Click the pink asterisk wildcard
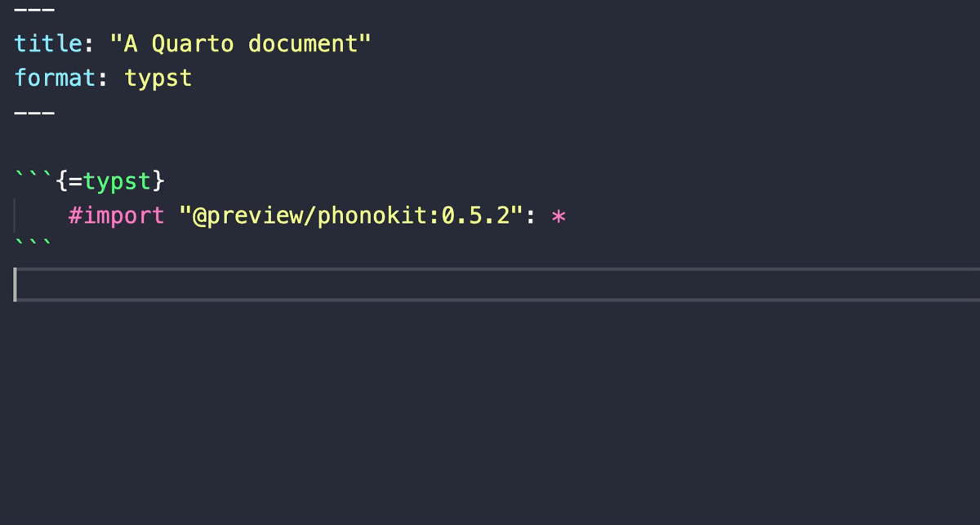980x525 pixels. coord(559,218)
